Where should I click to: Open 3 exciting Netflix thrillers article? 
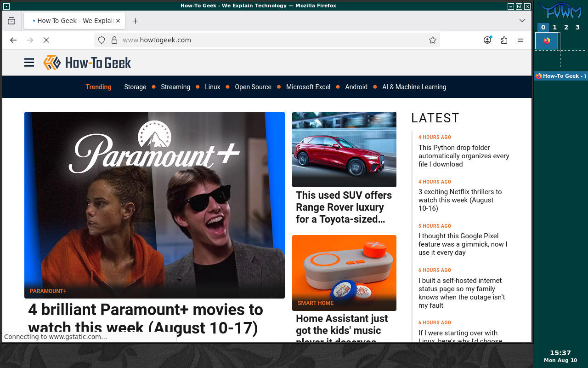point(460,200)
